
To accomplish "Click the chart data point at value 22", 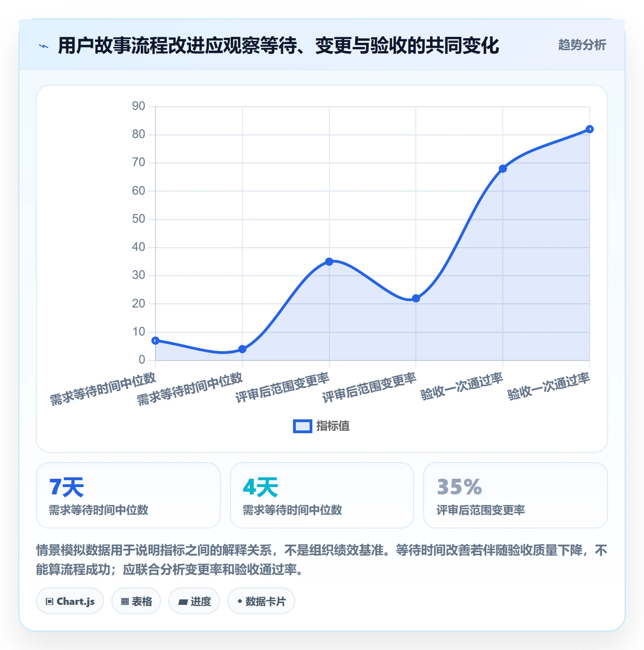I will [416, 298].
